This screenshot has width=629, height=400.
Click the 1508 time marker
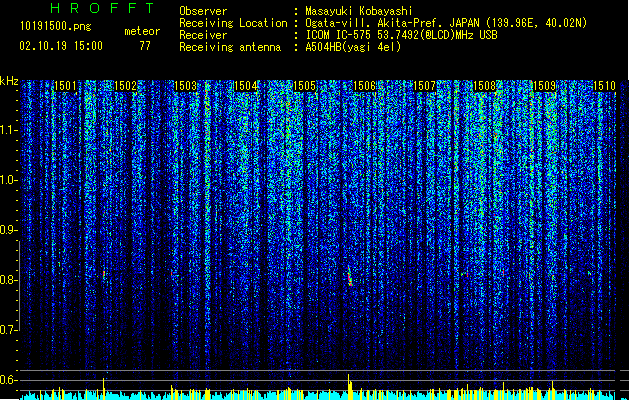[x=485, y=86]
